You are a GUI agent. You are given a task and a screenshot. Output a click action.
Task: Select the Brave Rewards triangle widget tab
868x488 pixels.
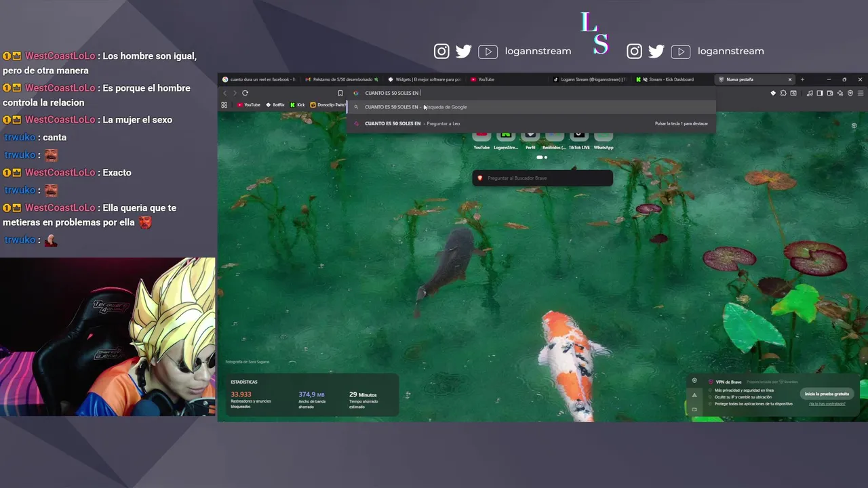[694, 395]
